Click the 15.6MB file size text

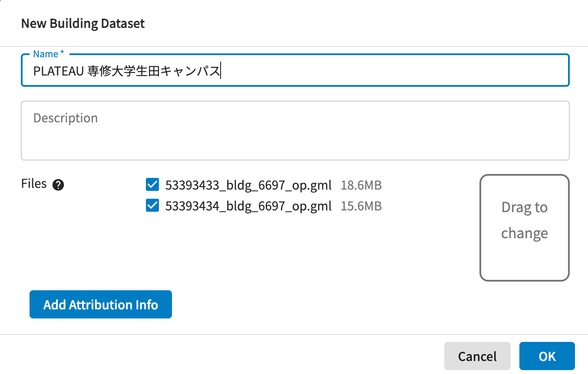(x=361, y=206)
